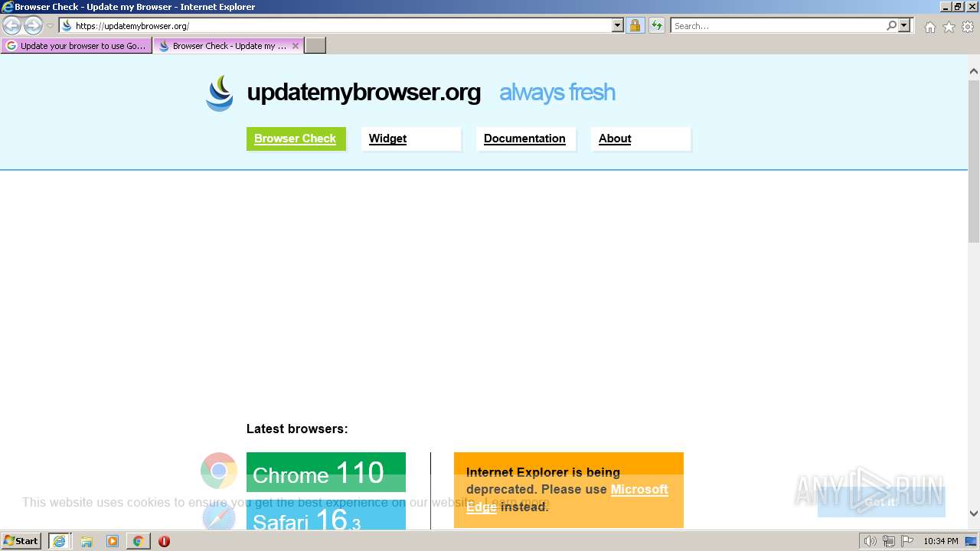Click the magnifier search icon
The width and height of the screenshot is (980, 551).
891,26
